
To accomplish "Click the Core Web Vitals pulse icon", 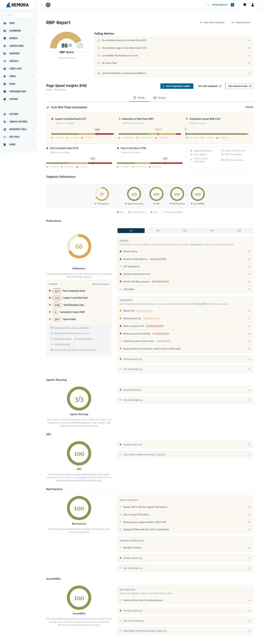I will coord(48,107).
